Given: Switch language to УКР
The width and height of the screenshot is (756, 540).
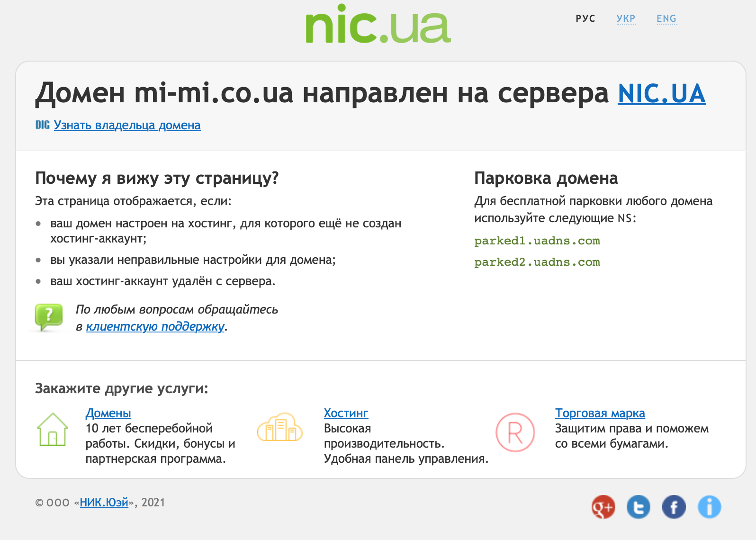Looking at the screenshot, I should pyautogui.click(x=626, y=18).
